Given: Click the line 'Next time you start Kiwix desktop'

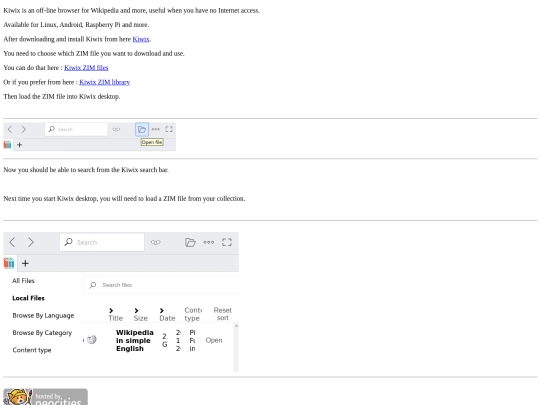Looking at the screenshot, I should [124, 199].
